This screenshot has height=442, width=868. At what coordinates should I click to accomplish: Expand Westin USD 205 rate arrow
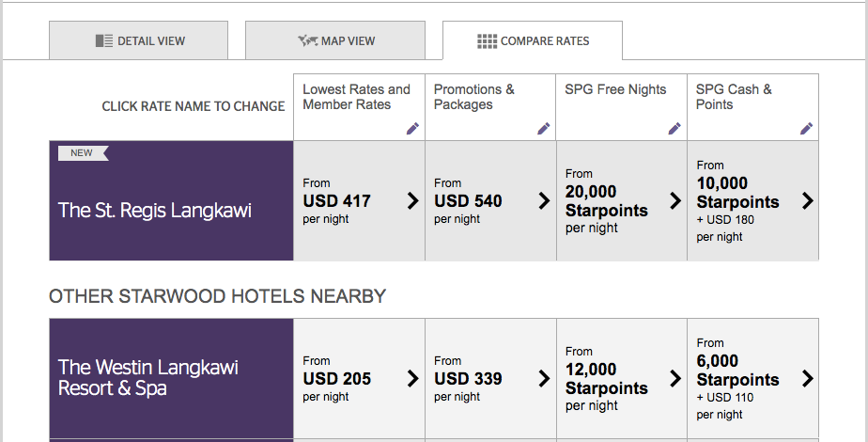pyautogui.click(x=412, y=378)
